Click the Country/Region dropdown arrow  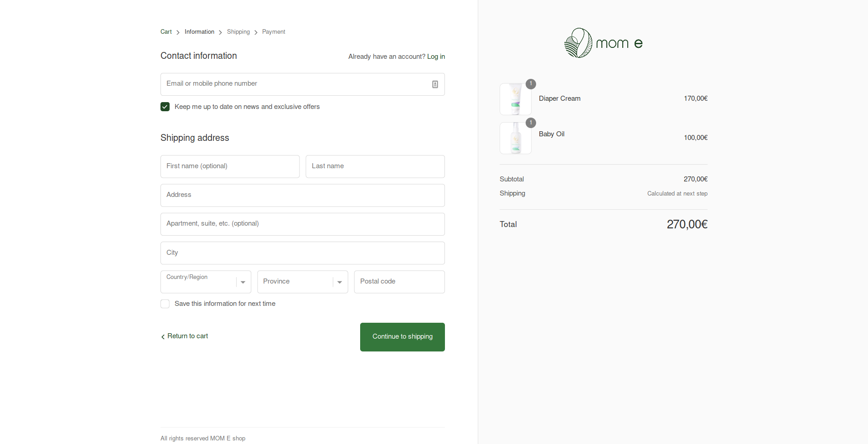243,282
